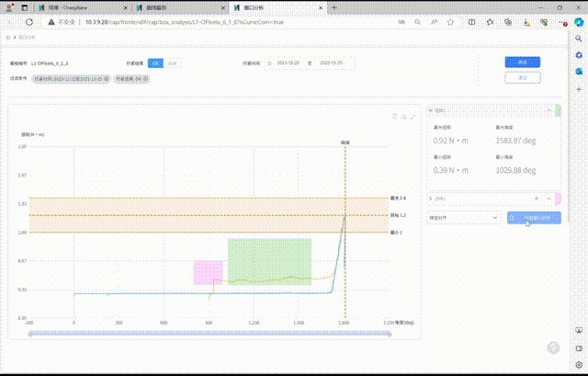This screenshot has width=588, height=376.
Task: Collapse the first selection box panel
Action: pos(431,110)
